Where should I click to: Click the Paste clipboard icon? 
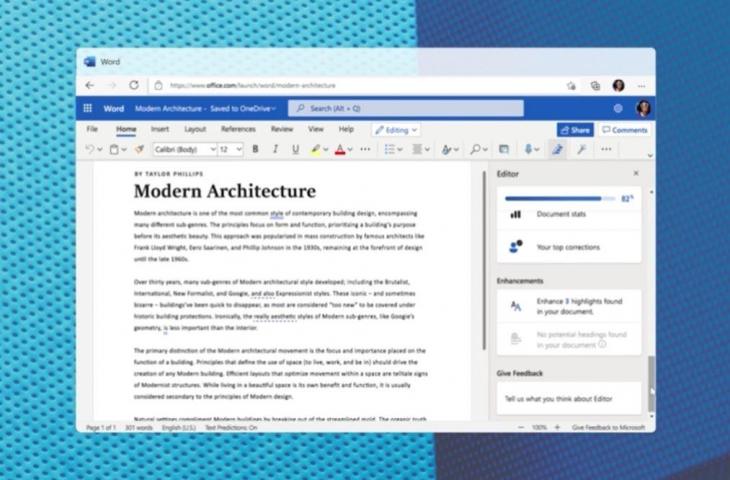click(x=114, y=149)
